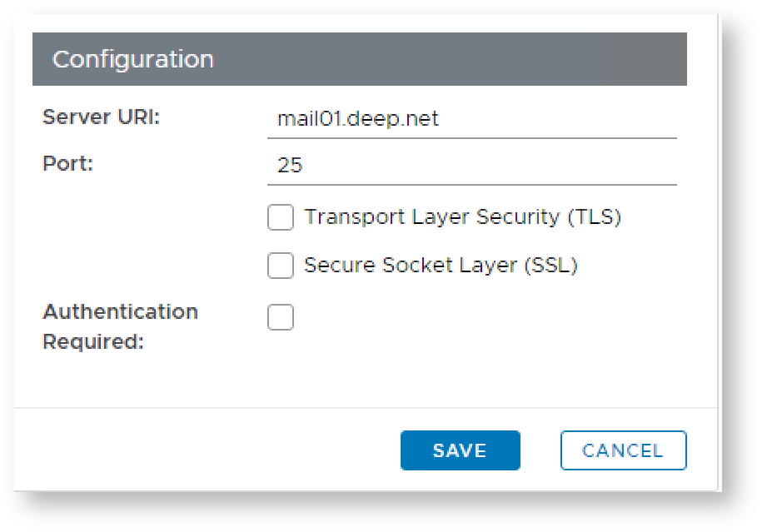Image resolution: width=762 pixels, height=532 pixels.
Task: Click the Configuration header title
Action: 133,60
